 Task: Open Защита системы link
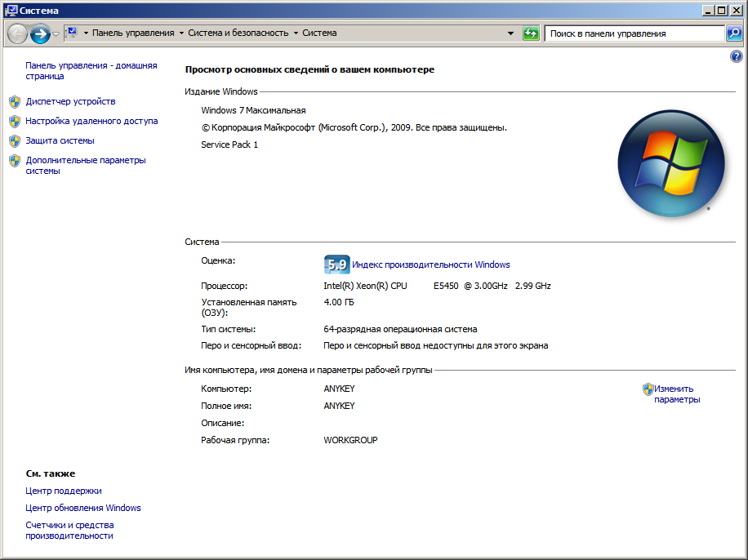click(x=60, y=140)
